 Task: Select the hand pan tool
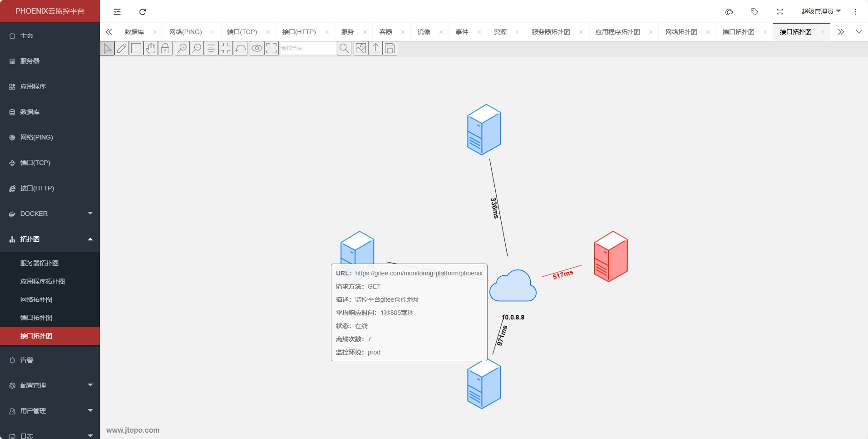point(151,48)
